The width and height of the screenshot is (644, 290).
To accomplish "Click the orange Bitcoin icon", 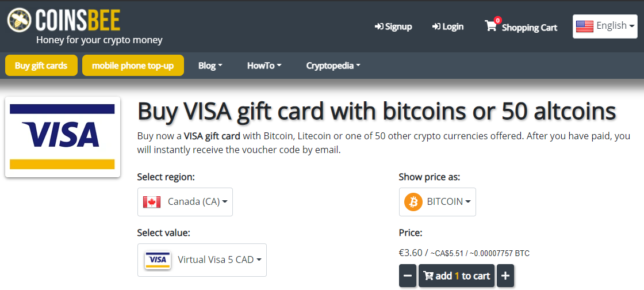I will 413,202.
